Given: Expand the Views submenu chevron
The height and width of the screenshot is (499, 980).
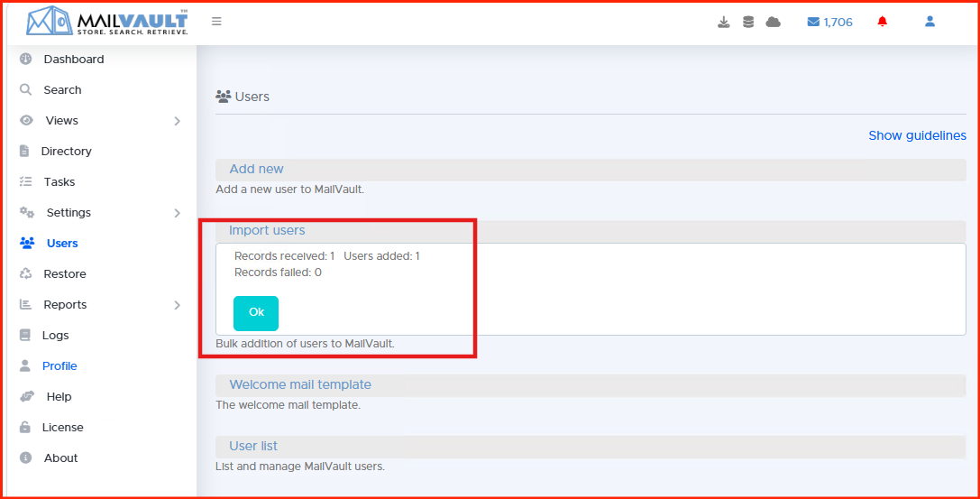Looking at the screenshot, I should (x=177, y=121).
